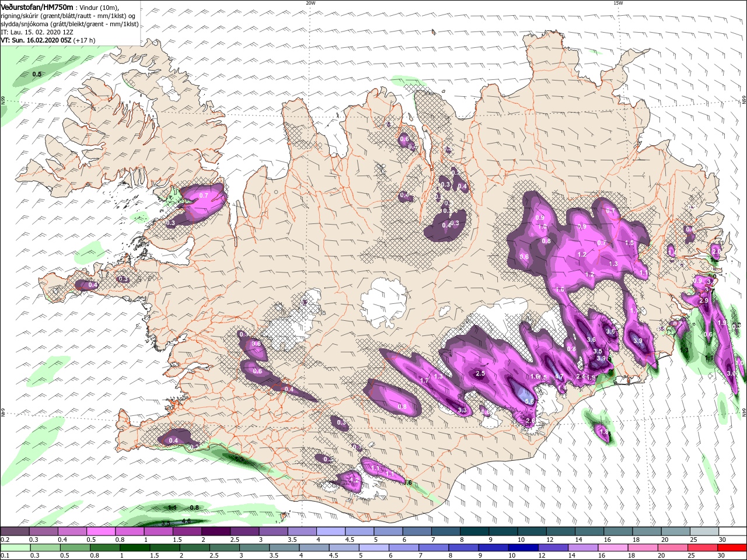Click the Veðurstofan/HM750m title text
The height and width of the screenshot is (560, 747).
[x=37, y=6]
